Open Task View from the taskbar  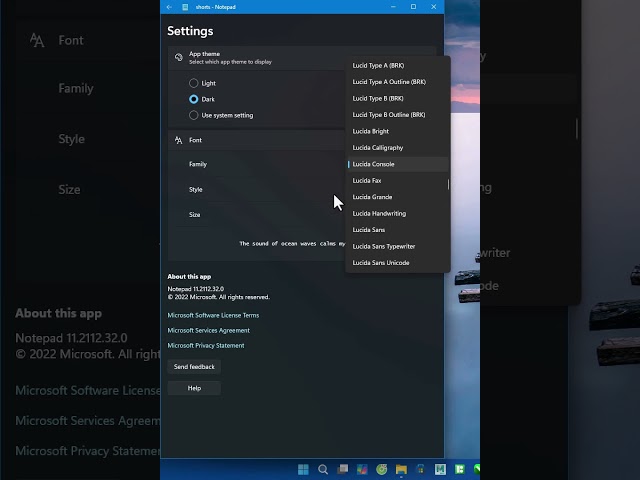[342, 469]
